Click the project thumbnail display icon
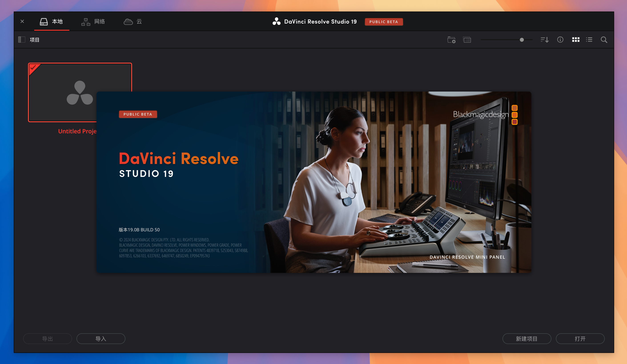 click(x=467, y=40)
